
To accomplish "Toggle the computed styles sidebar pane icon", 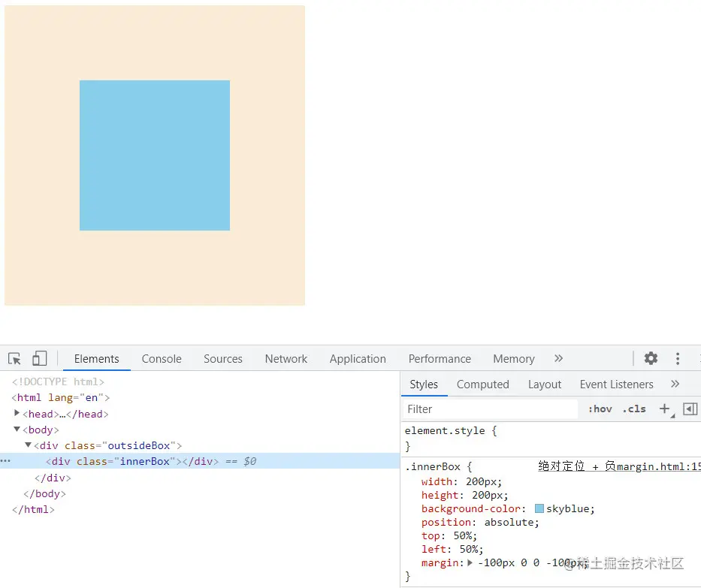I will coord(690,409).
